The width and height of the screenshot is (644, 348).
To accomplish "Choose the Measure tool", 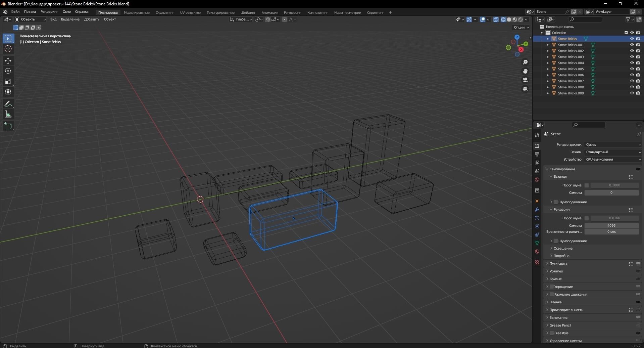I will pyautogui.click(x=8, y=115).
